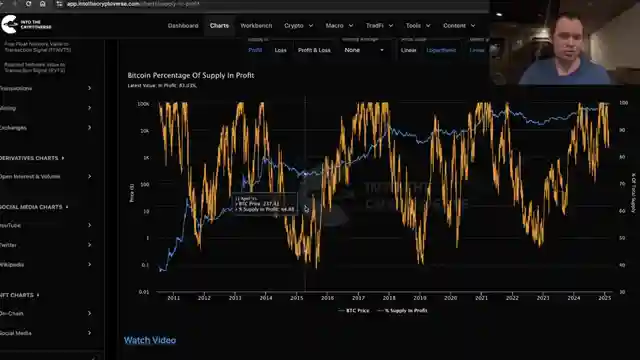Select the Loss supply option
640x360 pixels.
pyautogui.click(x=280, y=50)
